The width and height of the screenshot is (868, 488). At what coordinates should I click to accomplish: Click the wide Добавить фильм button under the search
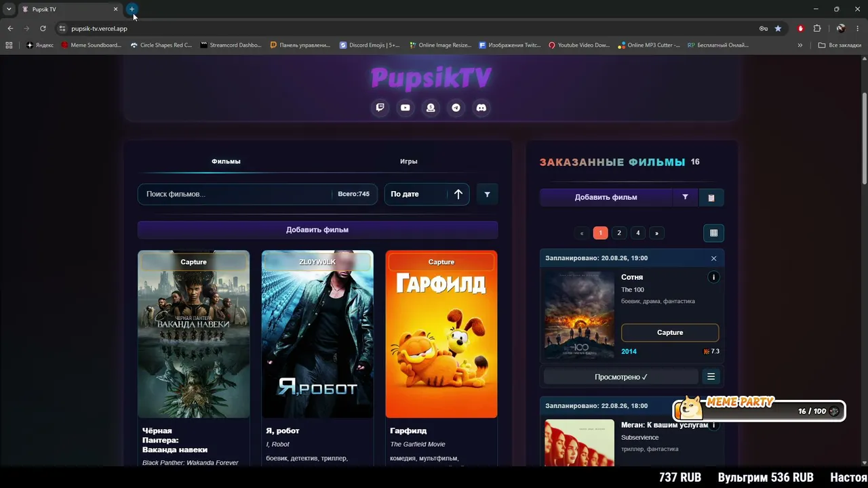pyautogui.click(x=317, y=230)
